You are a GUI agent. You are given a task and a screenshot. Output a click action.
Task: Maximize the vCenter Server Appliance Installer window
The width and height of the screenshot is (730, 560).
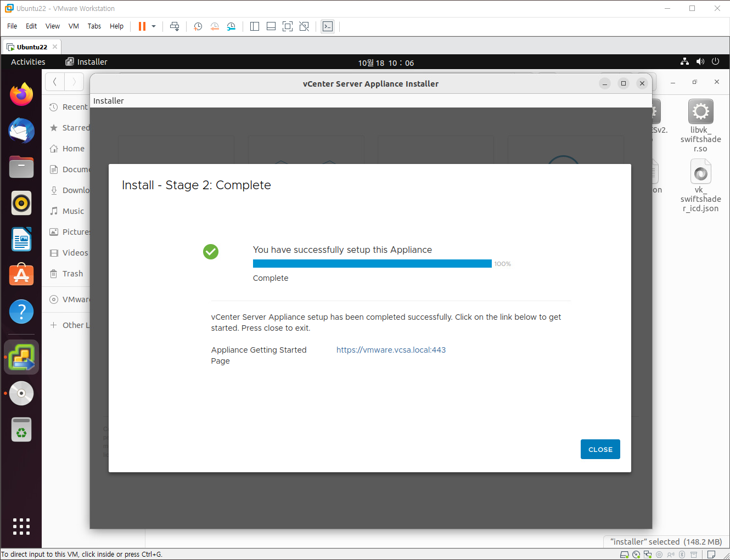point(624,83)
